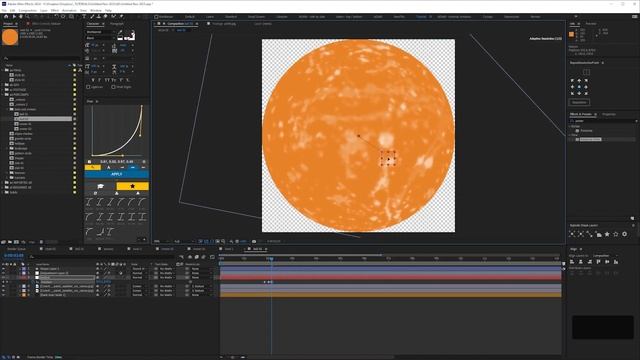The width and height of the screenshot is (640, 360).
Task: Click the center anchor point arrow
Action: pos(579,87)
